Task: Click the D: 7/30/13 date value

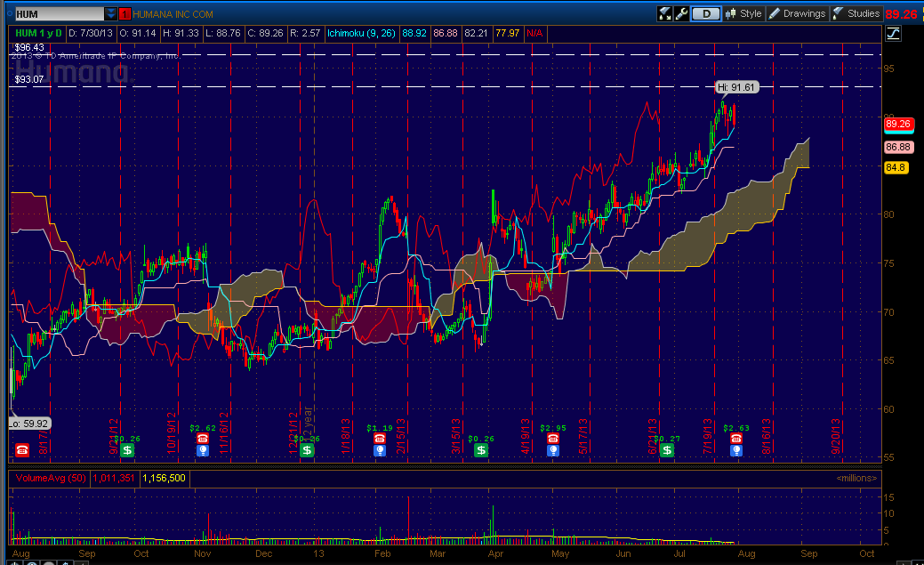Action: pos(90,33)
